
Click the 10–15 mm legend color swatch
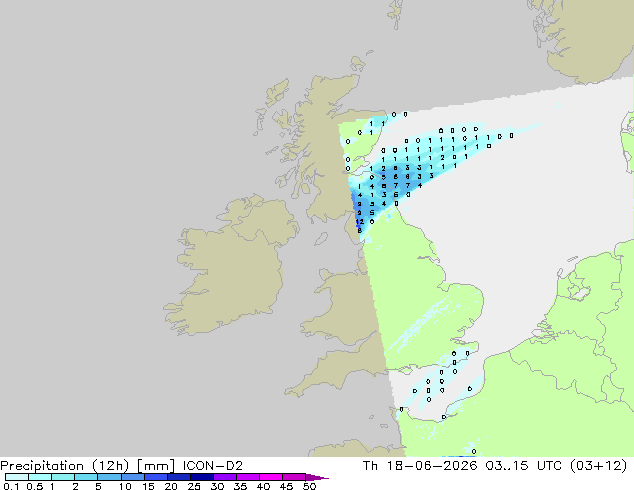132,477
